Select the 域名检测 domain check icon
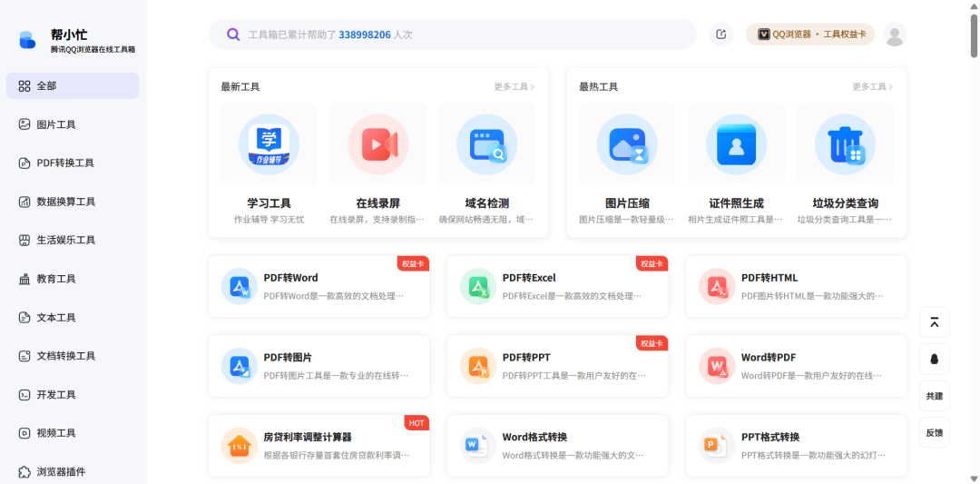980x484 pixels. [486, 144]
